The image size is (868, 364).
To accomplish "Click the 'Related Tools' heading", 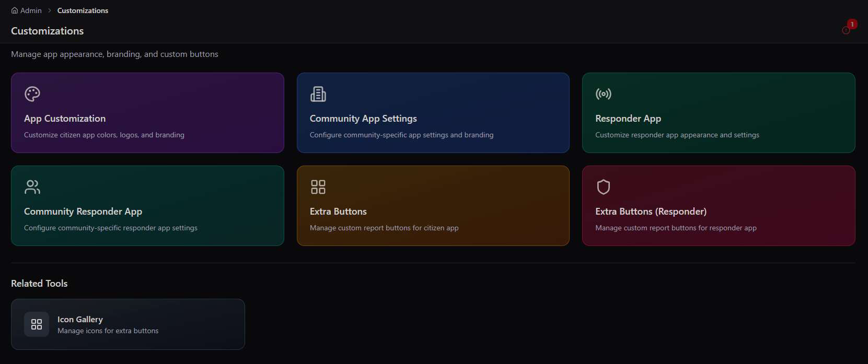I will point(39,284).
